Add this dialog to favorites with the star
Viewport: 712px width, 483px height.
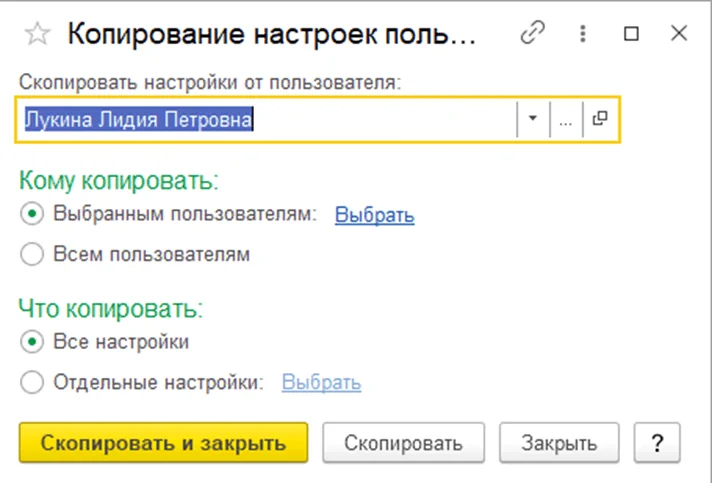tap(37, 34)
